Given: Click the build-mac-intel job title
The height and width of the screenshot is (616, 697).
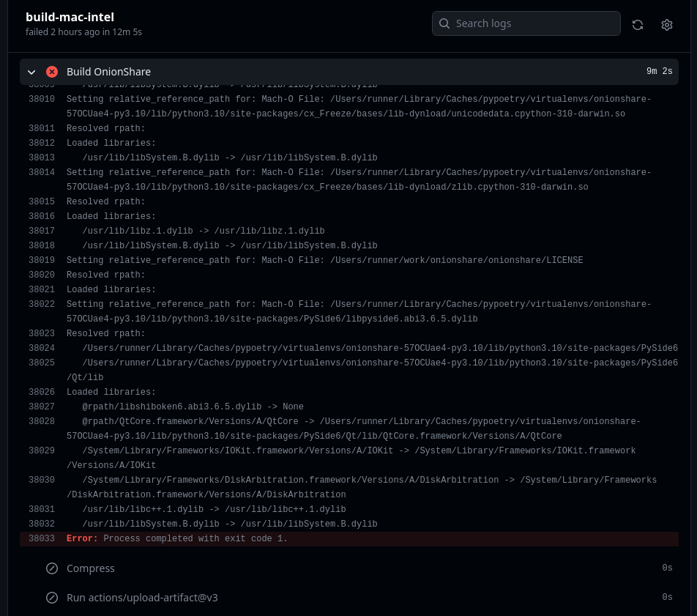Looking at the screenshot, I should [x=70, y=17].
